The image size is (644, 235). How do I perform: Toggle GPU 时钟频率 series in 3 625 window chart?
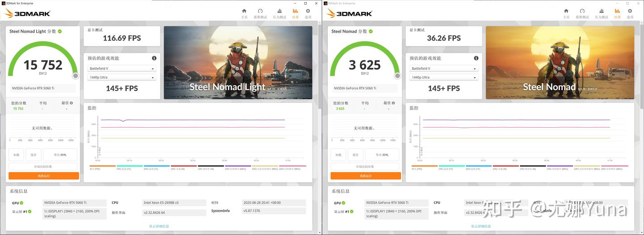614,168
